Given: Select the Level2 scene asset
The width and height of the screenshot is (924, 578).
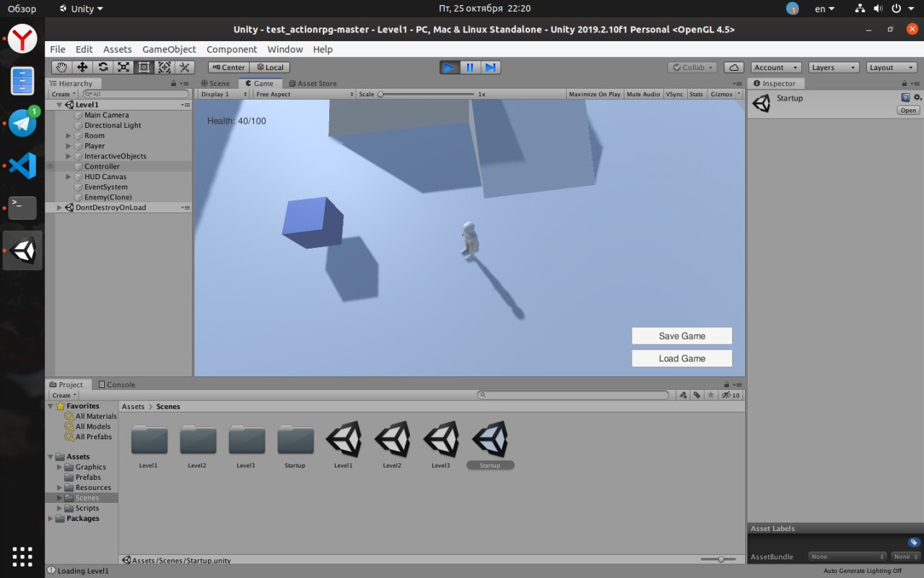Looking at the screenshot, I should coord(392,439).
